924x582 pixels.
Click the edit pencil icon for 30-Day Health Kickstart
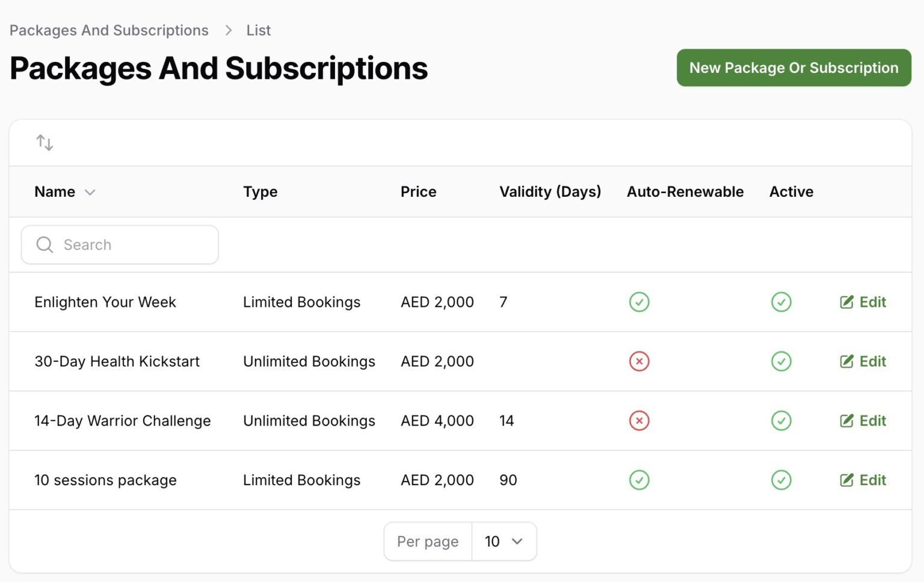click(847, 361)
